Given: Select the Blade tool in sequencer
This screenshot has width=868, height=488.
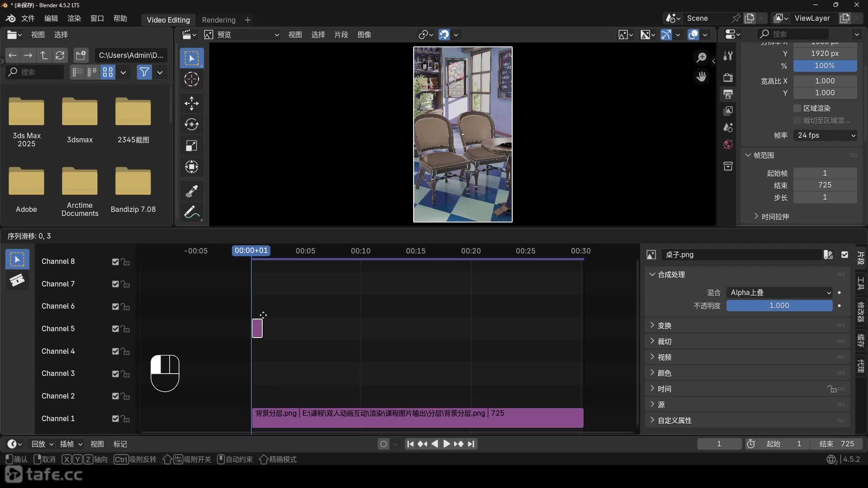Looking at the screenshot, I should click(17, 281).
